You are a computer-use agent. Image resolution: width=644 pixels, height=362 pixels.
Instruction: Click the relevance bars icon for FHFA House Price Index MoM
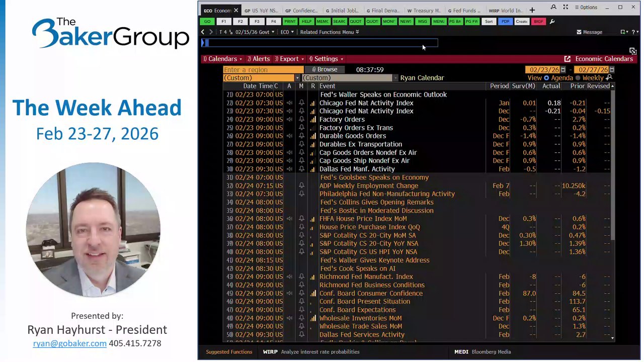click(x=313, y=219)
